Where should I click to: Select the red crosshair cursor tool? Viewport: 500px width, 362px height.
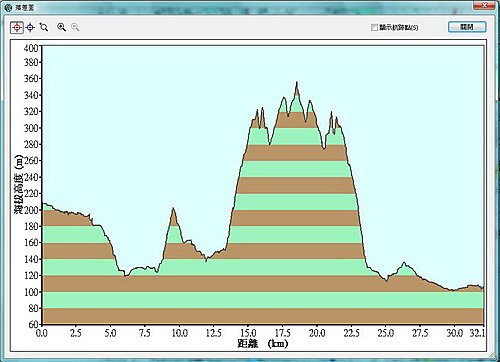(x=17, y=27)
